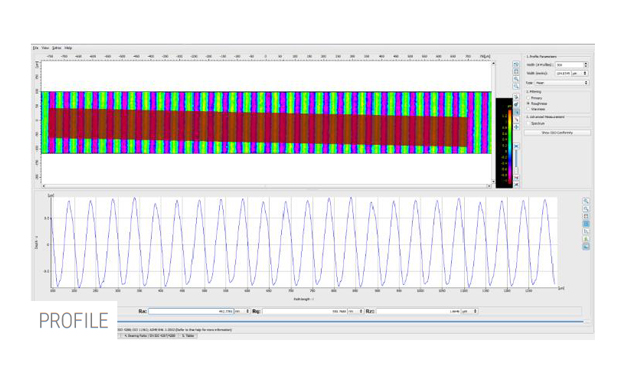Select the Waviness filtering radio button
The height and width of the screenshot is (389, 625).
(x=528, y=109)
